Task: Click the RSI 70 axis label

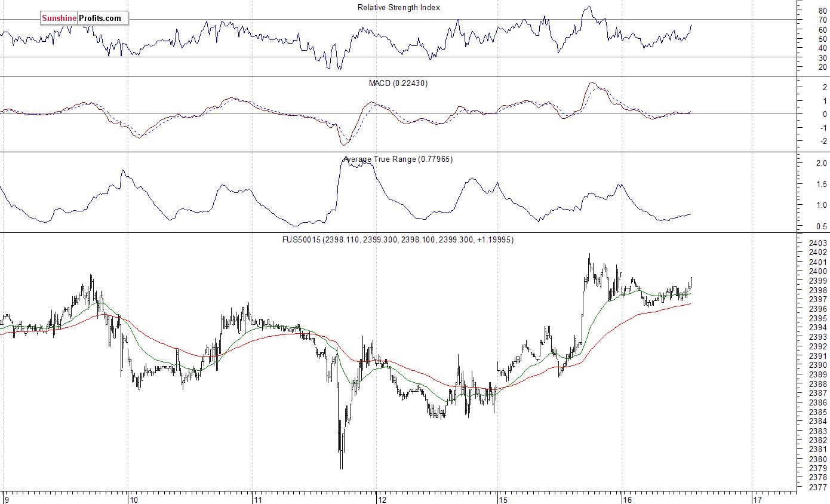Action: click(823, 20)
